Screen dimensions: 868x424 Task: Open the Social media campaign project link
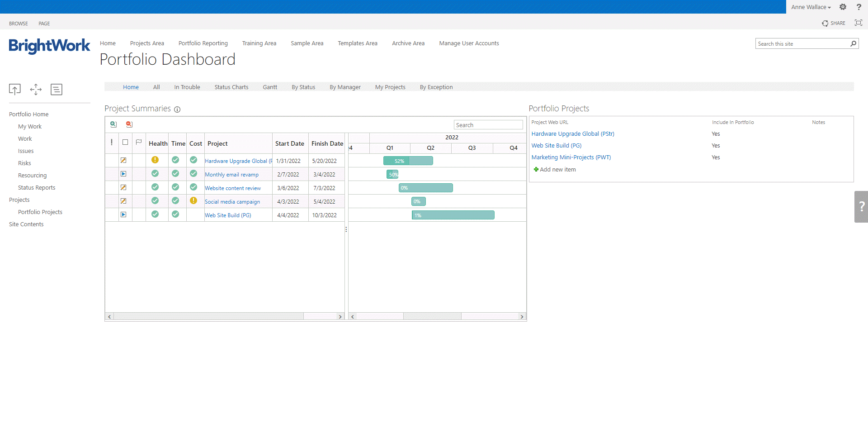click(232, 202)
